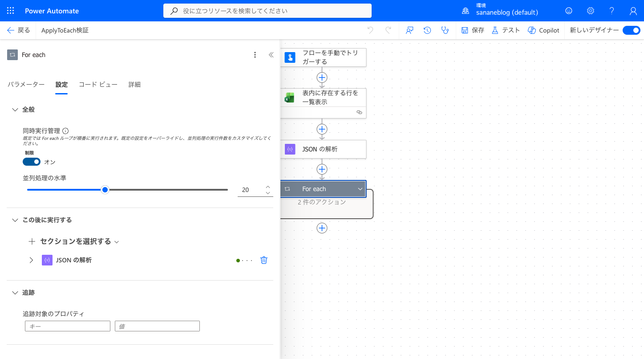Open the セクションを選択する dropdown

[x=74, y=241]
